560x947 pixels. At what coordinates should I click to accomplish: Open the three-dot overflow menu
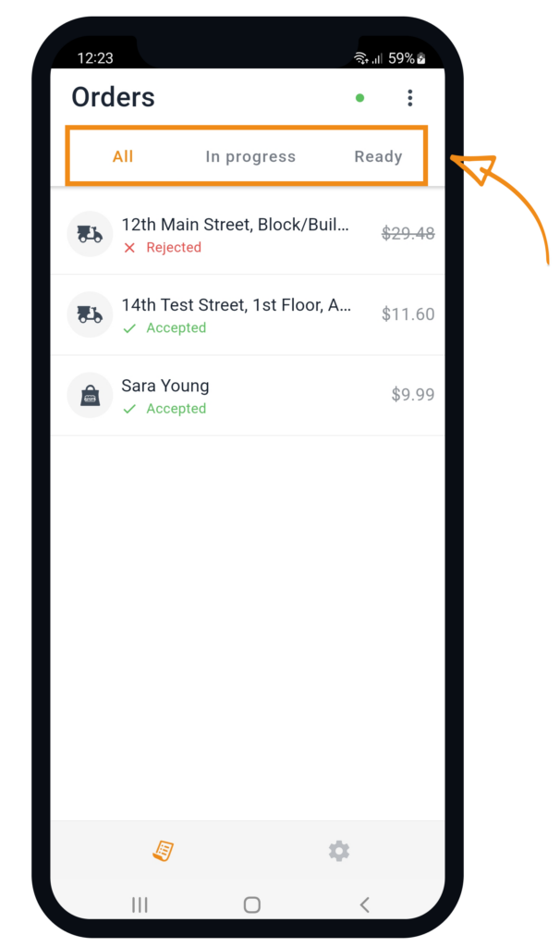pos(410,97)
